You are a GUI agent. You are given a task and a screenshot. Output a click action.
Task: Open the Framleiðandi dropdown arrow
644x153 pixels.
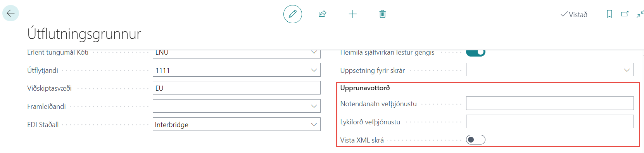coord(314,106)
